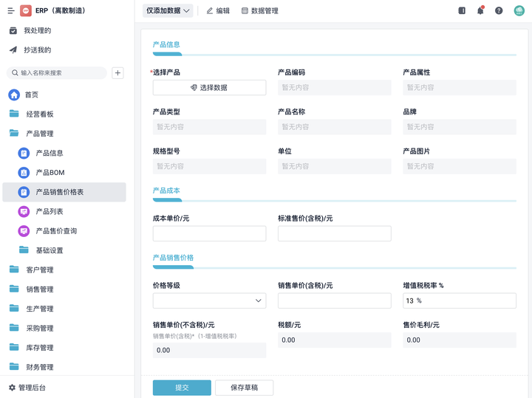
Task: Click the 保存草稿 button
Action: [244, 388]
